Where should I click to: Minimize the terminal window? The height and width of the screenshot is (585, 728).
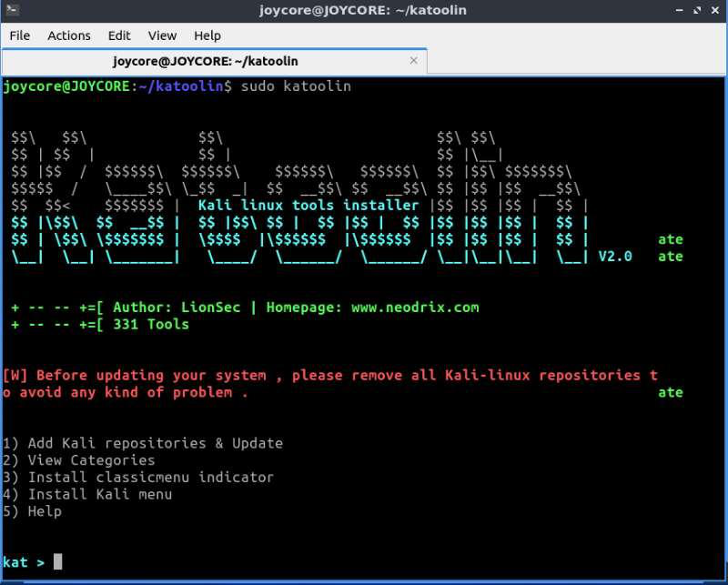pos(679,10)
